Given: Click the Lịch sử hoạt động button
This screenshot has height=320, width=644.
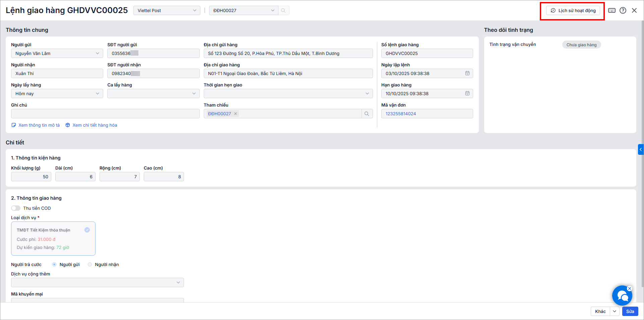Looking at the screenshot, I should tap(573, 11).
